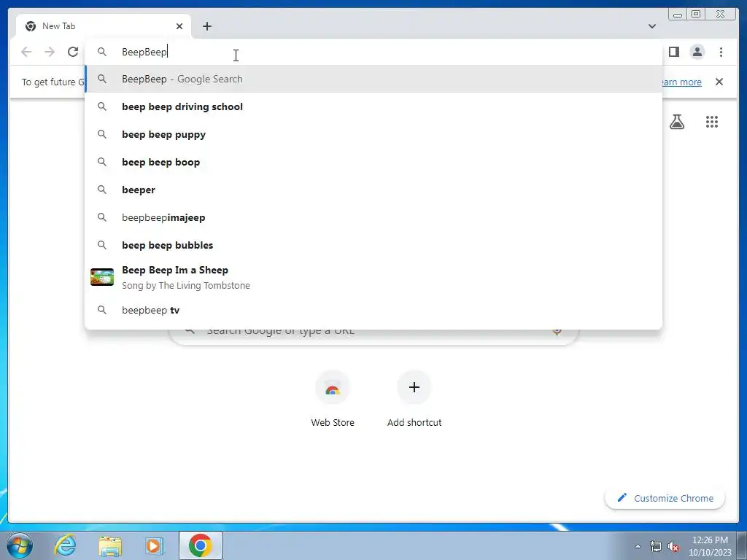
Task: Show hidden tray icons arrow
Action: pos(638,546)
